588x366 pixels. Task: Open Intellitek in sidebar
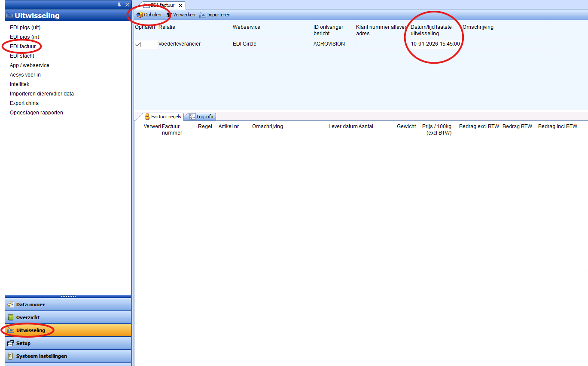[x=20, y=84]
